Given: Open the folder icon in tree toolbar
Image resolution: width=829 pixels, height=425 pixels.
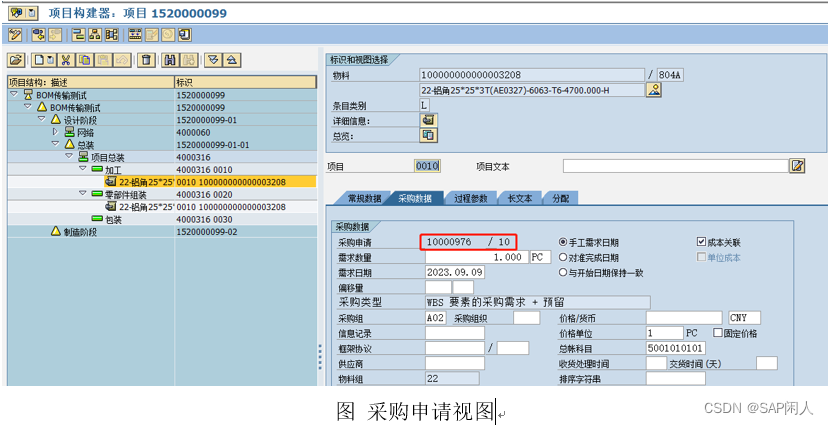Looking at the screenshot, I should point(16,60).
